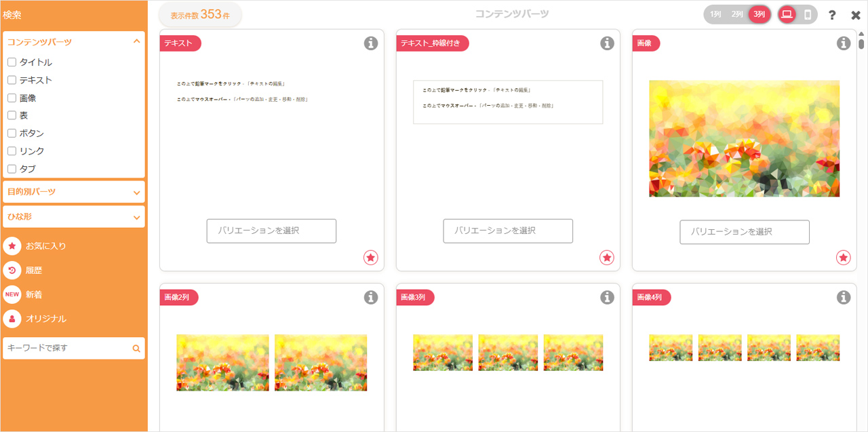868x432 pixels.
Task: Expand the 目的別パーツ section
Action: tap(73, 192)
